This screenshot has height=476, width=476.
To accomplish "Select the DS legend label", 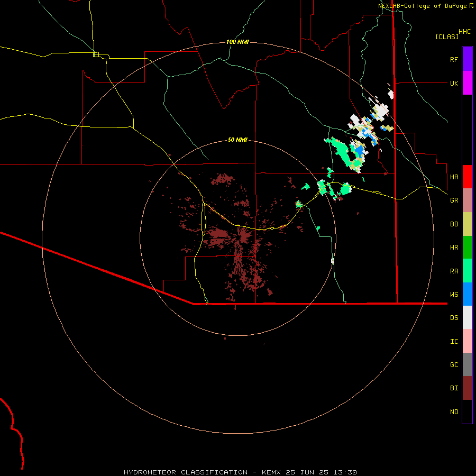I will tap(454, 318).
